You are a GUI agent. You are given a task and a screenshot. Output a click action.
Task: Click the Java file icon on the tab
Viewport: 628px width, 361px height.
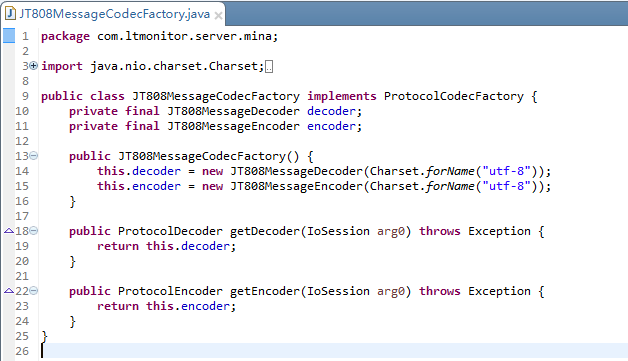point(10,14)
